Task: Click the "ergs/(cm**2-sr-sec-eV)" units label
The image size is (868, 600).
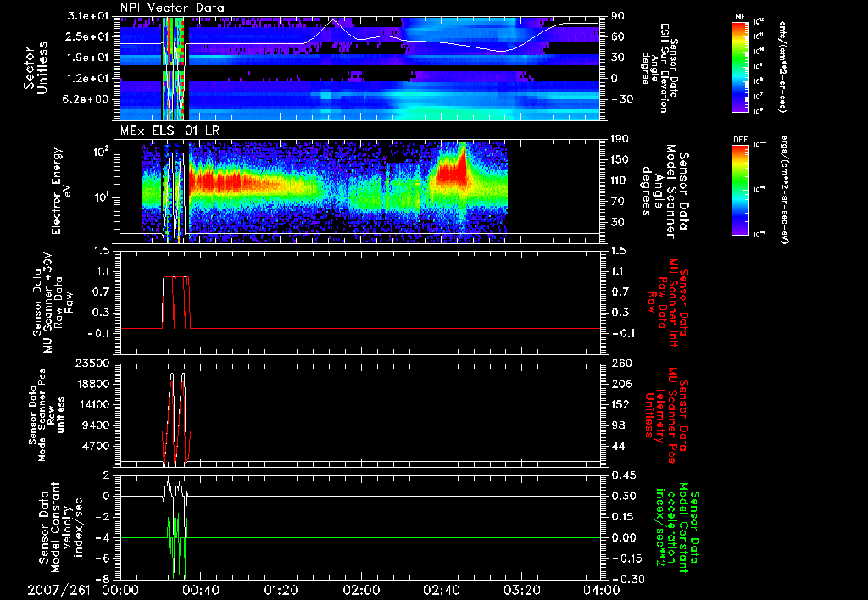Action: pos(784,190)
